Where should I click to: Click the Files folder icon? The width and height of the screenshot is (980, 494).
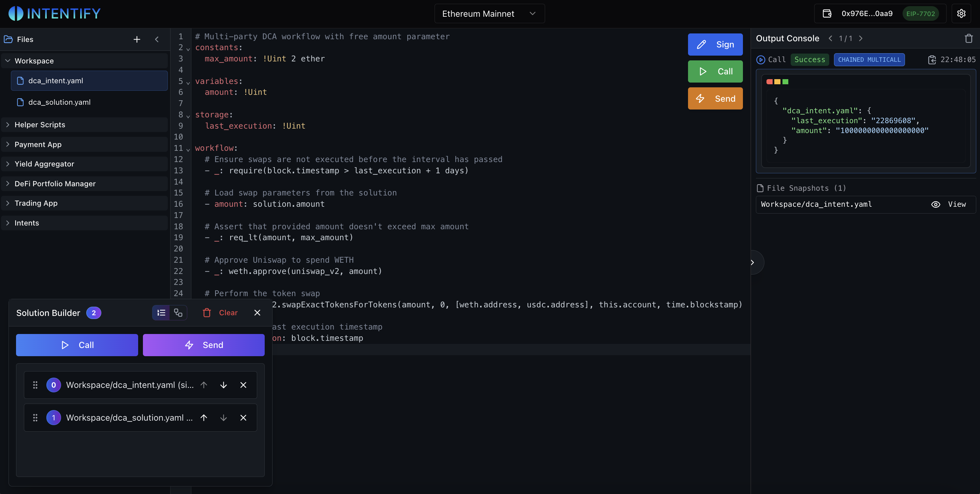pos(9,39)
